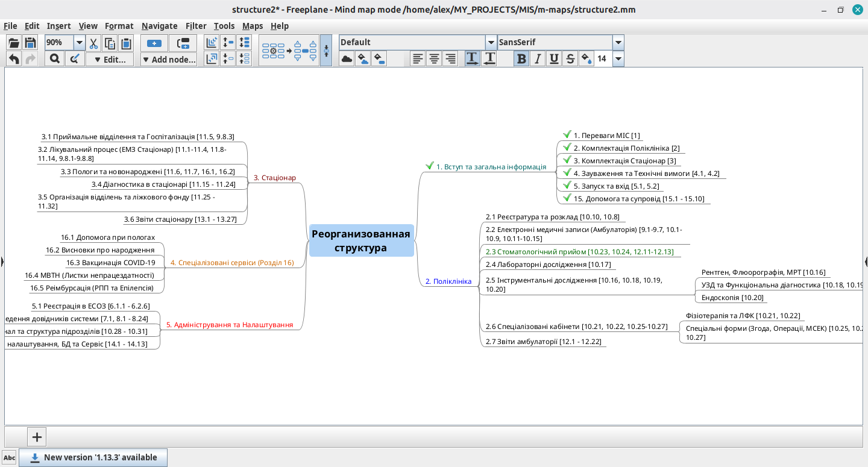This screenshot has width=868, height=467.
Task: Toggle Bold formatting
Action: [x=521, y=58]
